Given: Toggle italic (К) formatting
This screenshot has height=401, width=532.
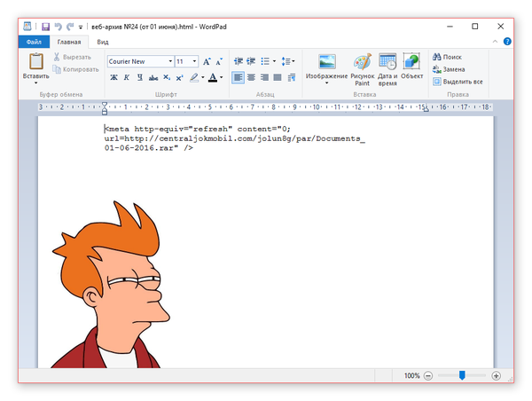Looking at the screenshot, I should (127, 78).
